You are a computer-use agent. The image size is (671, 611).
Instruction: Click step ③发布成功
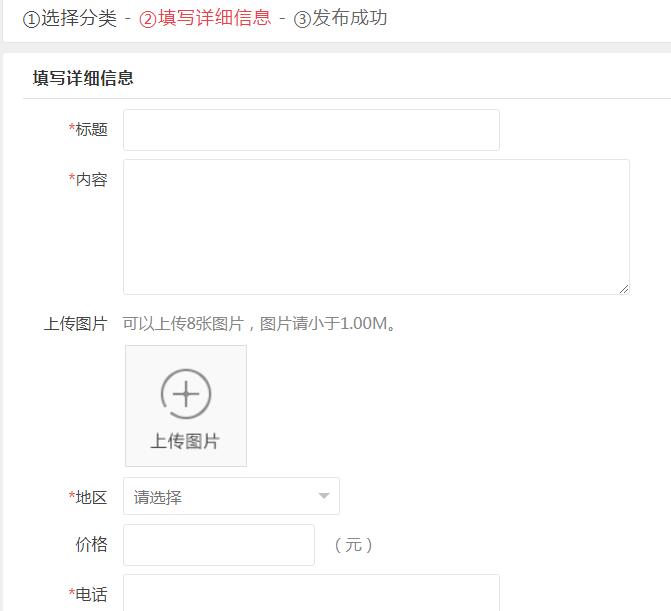pyautogui.click(x=340, y=18)
